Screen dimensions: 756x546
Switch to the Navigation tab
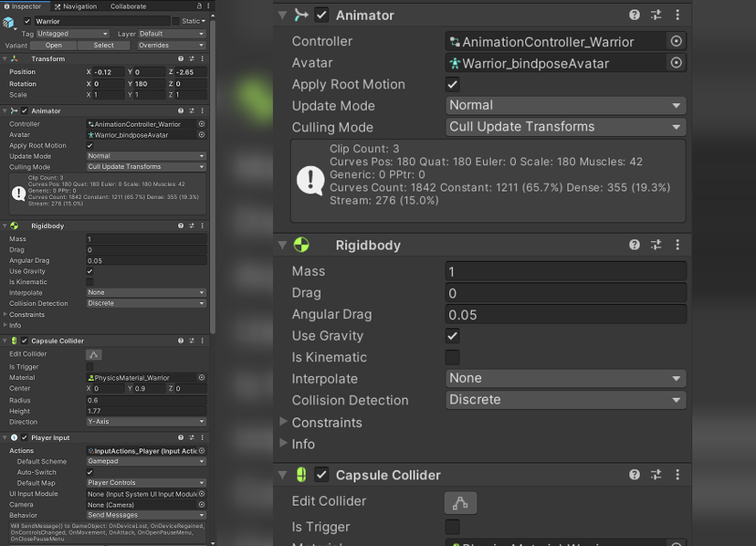point(76,6)
